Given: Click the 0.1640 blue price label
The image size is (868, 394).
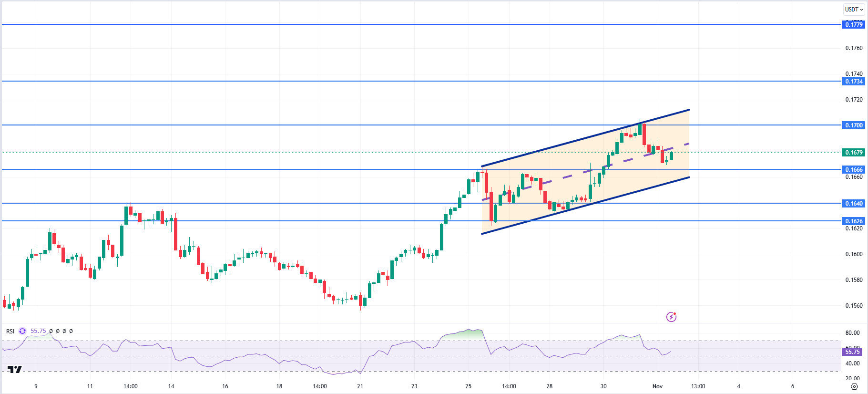Looking at the screenshot, I should click(853, 204).
